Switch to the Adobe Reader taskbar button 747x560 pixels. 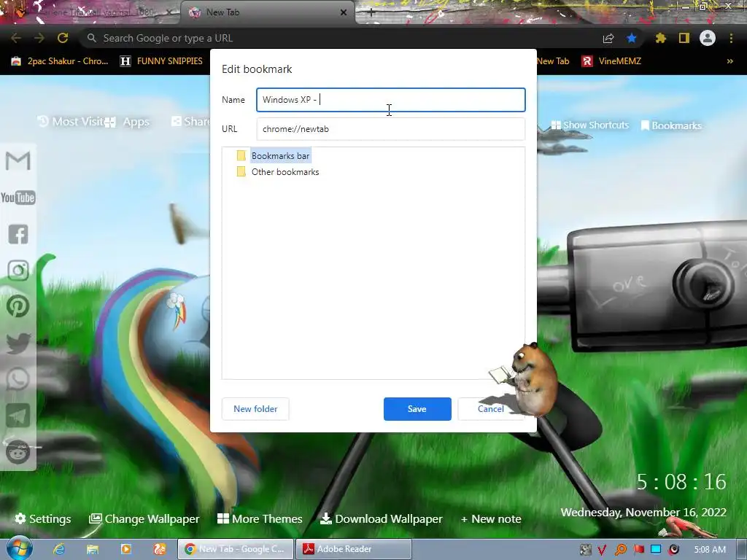pyautogui.click(x=354, y=549)
